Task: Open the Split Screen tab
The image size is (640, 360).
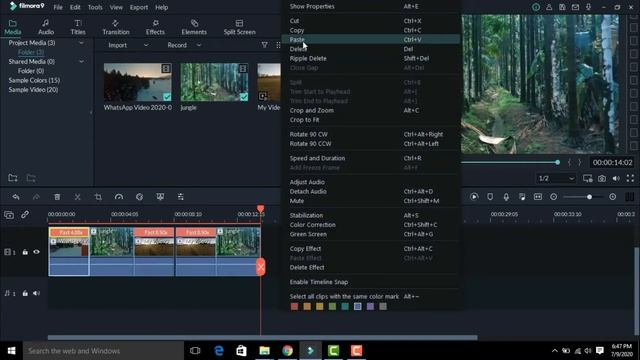Action: tap(239, 27)
